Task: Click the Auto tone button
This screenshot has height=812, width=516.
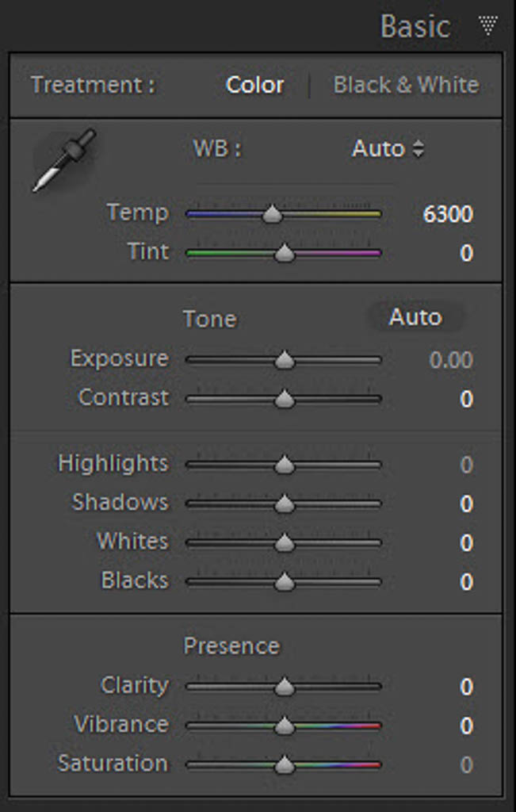Action: pyautogui.click(x=415, y=318)
